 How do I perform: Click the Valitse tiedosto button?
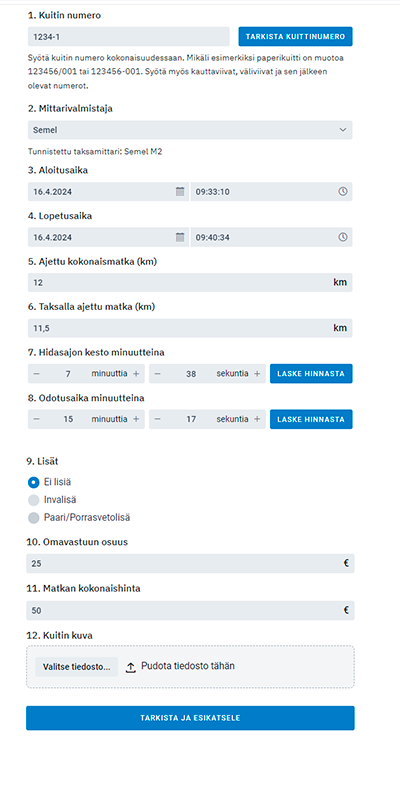(77, 667)
